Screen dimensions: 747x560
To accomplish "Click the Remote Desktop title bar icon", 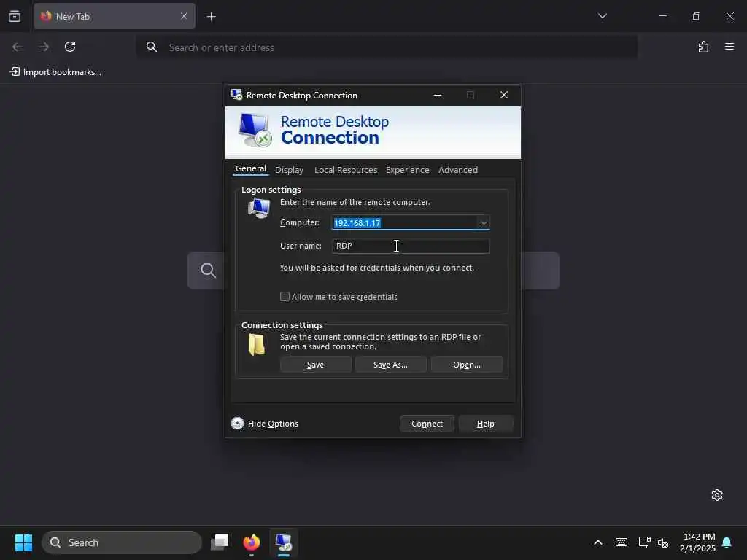I will (237, 95).
